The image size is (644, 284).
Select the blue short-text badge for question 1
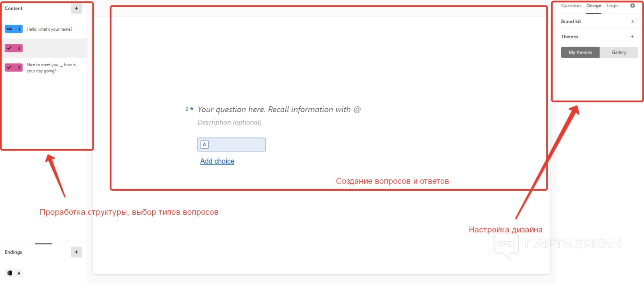(14, 29)
